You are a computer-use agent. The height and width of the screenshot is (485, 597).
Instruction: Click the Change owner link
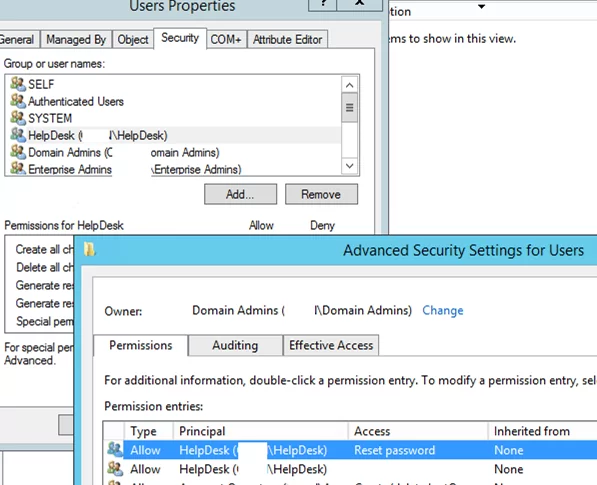pos(443,311)
